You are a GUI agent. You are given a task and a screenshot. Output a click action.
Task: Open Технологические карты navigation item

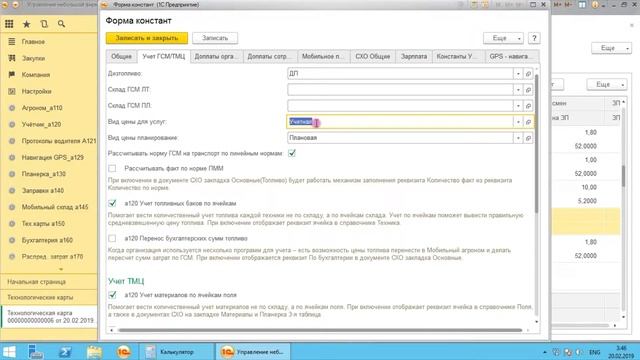(49, 298)
